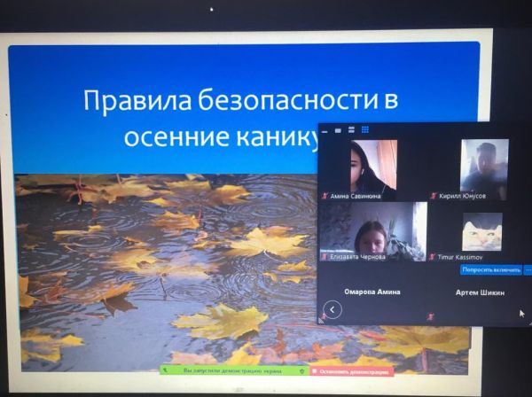
Task: Open the three-dot options menu for Timur Kassimov
Action: (x=528, y=269)
